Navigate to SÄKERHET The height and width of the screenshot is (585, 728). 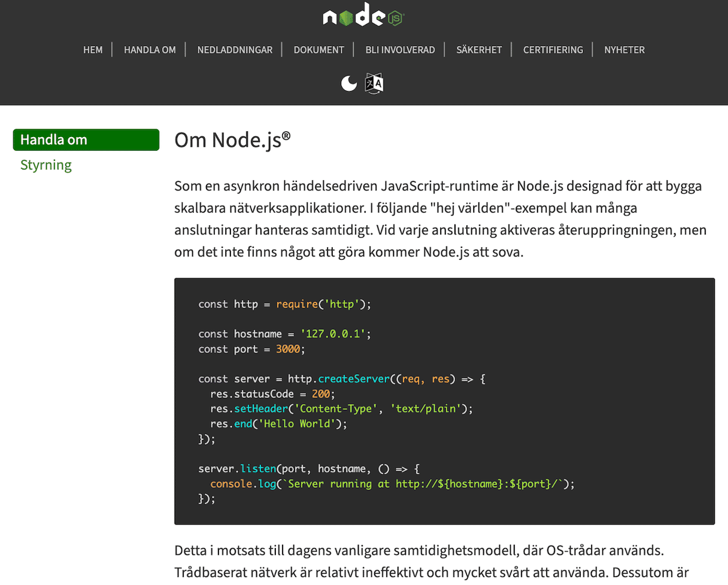click(478, 50)
